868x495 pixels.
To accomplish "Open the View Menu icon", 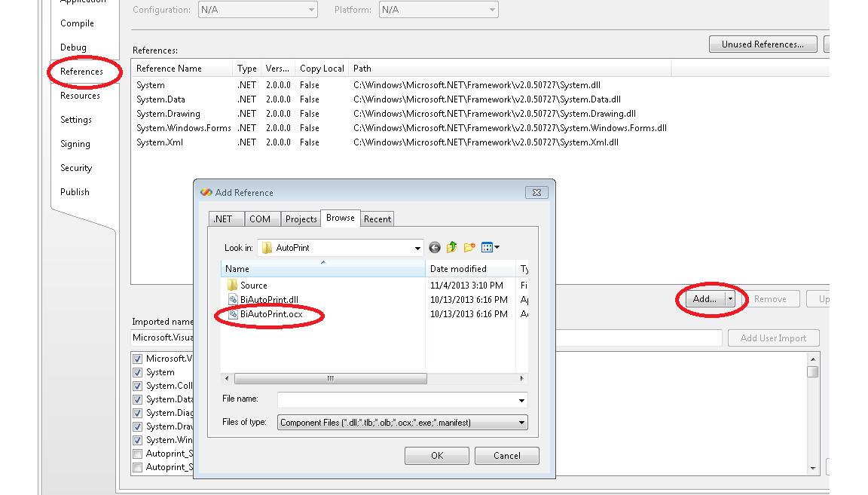I will click(490, 247).
